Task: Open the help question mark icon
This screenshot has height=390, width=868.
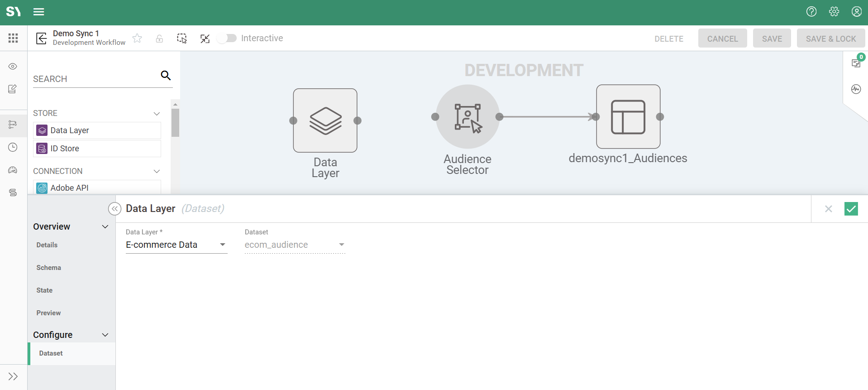Action: click(811, 12)
